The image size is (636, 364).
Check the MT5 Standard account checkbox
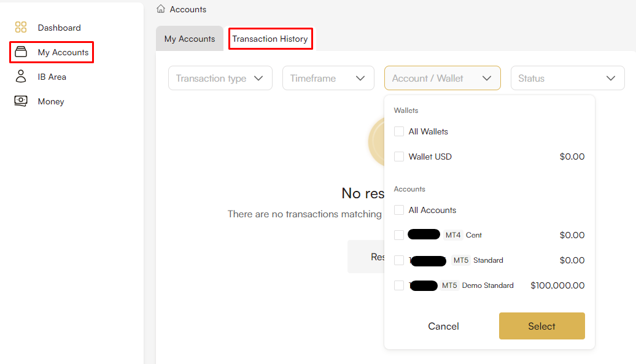tap(399, 260)
